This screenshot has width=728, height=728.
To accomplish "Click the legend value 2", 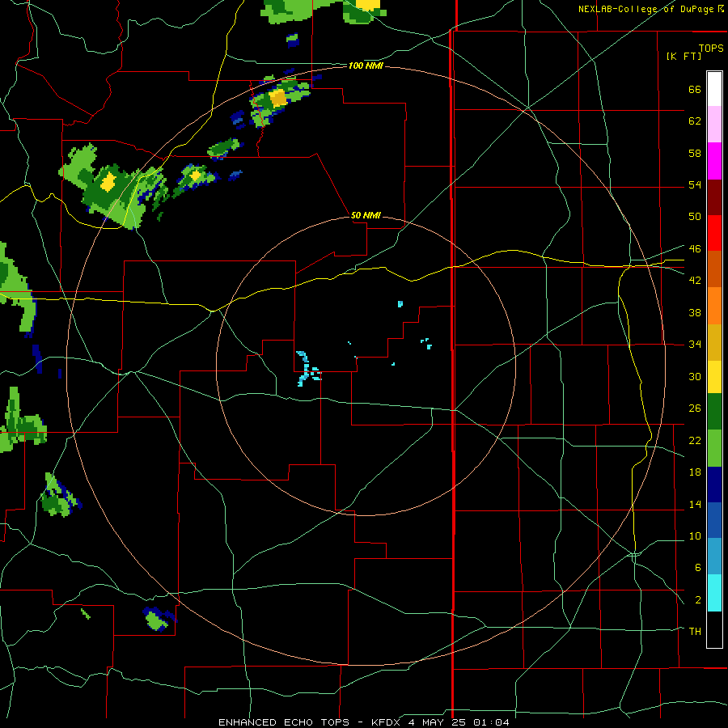I will 697,600.
